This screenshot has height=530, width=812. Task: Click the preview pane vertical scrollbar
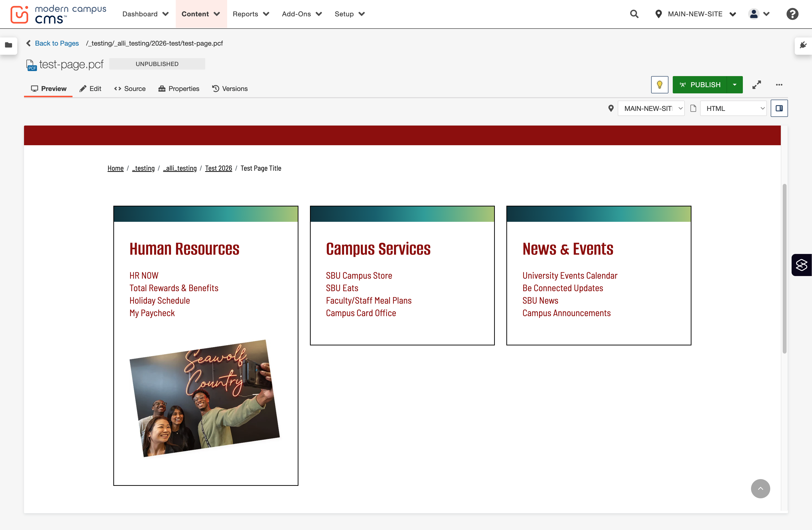tap(784, 269)
